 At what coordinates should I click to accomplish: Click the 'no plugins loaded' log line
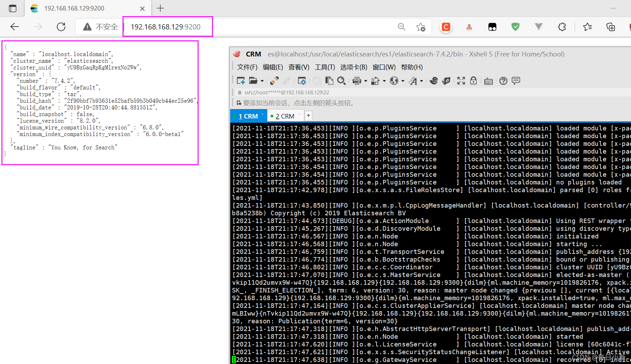(x=427, y=182)
